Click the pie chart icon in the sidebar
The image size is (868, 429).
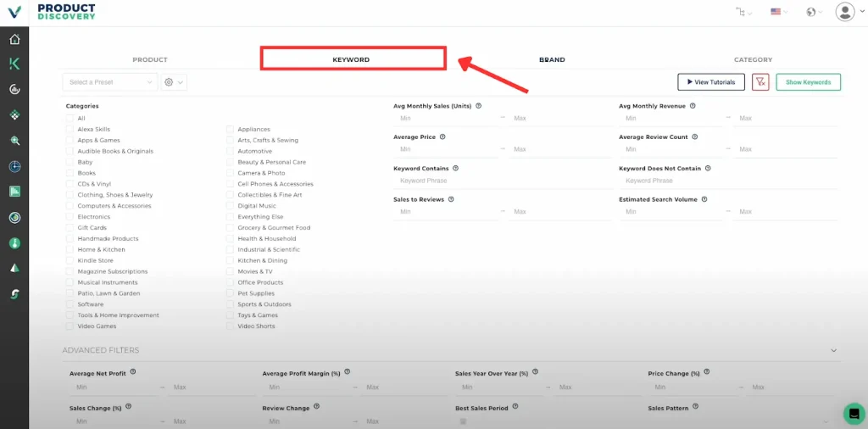[x=15, y=89]
